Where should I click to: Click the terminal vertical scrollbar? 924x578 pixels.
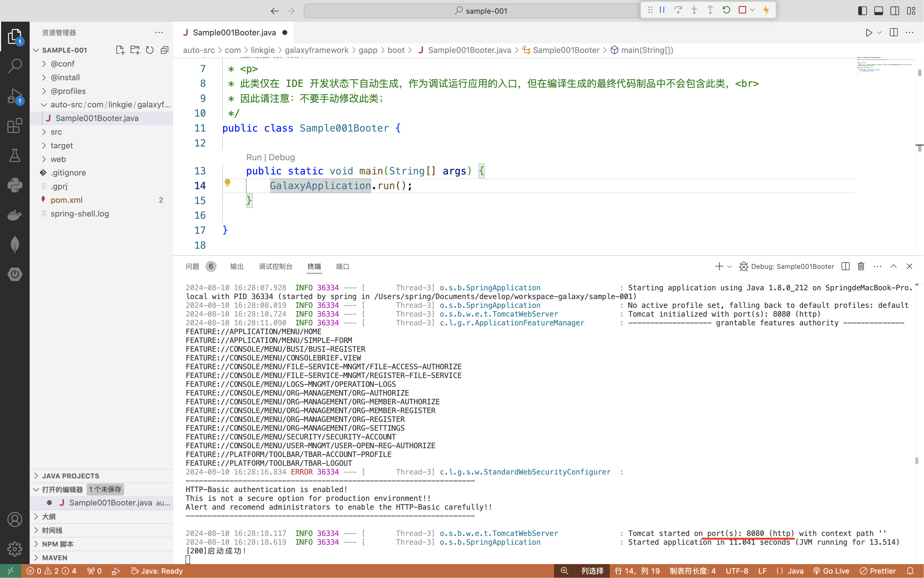pyautogui.click(x=917, y=461)
